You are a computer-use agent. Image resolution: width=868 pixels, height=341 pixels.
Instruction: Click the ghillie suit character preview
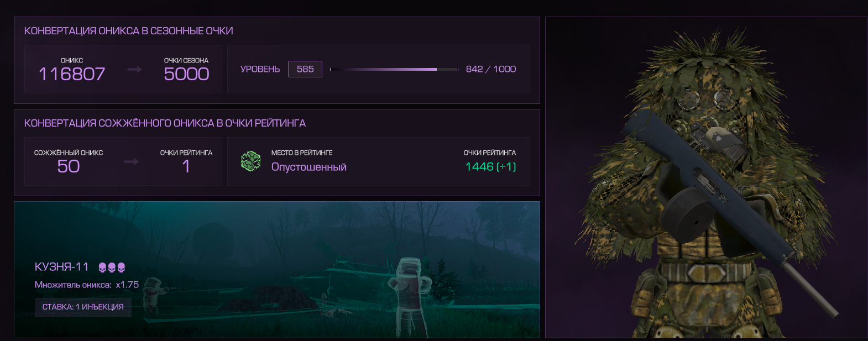(x=706, y=177)
